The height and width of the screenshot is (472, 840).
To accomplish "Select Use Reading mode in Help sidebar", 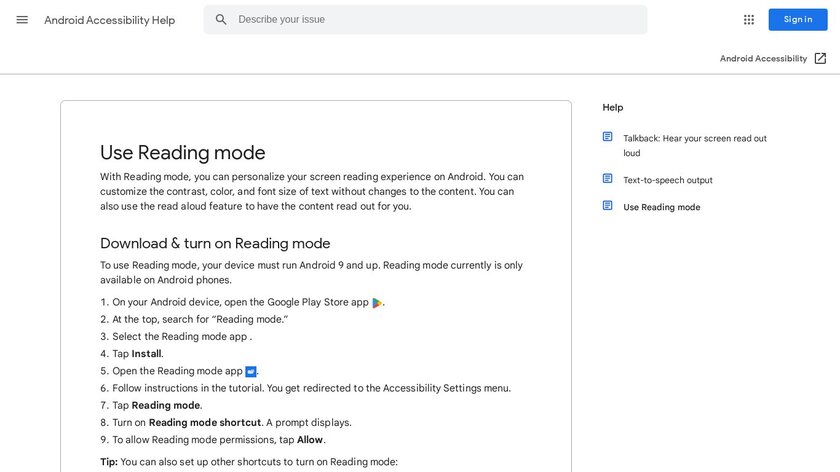I will point(661,207).
